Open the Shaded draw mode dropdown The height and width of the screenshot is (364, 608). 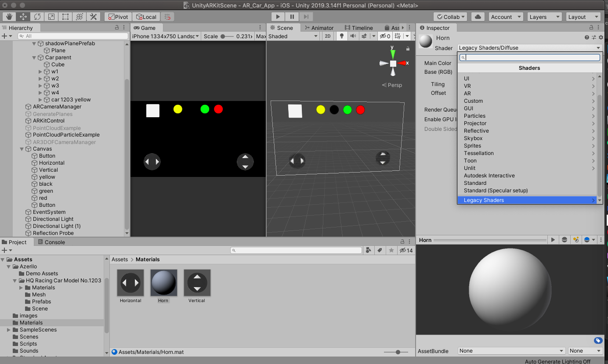coord(293,36)
